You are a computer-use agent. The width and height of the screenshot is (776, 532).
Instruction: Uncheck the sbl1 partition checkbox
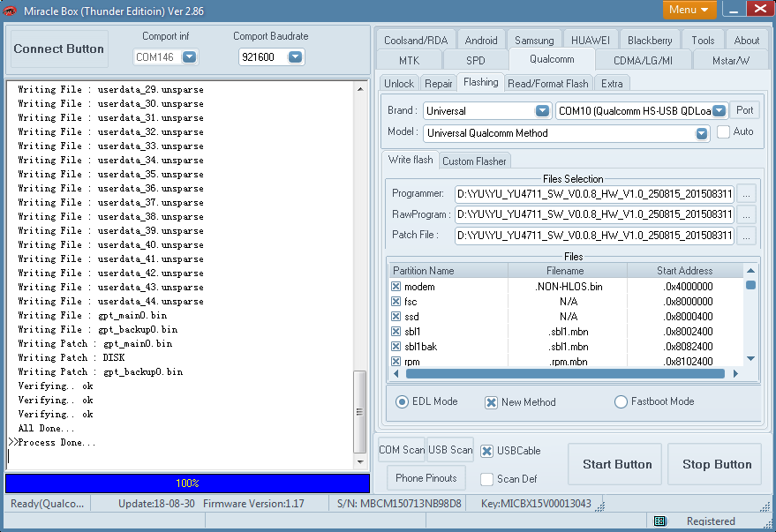[396, 331]
